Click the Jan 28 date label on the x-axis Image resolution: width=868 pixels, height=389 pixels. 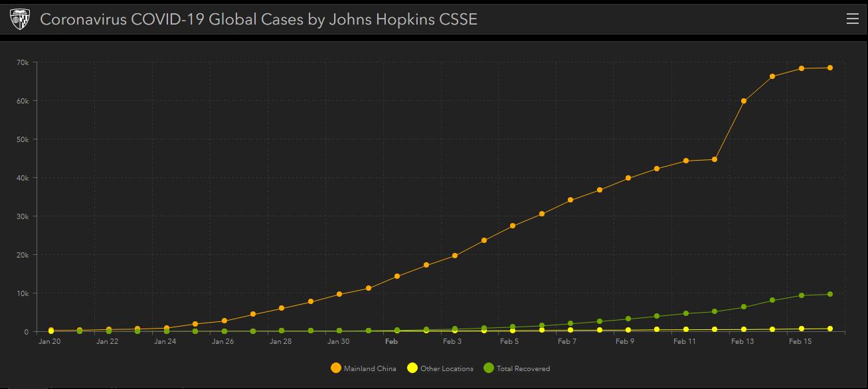(x=281, y=342)
